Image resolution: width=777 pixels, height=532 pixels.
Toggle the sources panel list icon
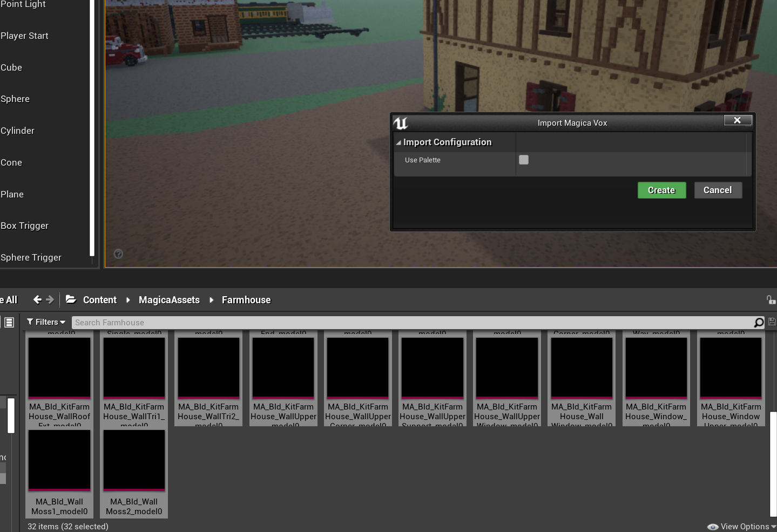coord(9,322)
